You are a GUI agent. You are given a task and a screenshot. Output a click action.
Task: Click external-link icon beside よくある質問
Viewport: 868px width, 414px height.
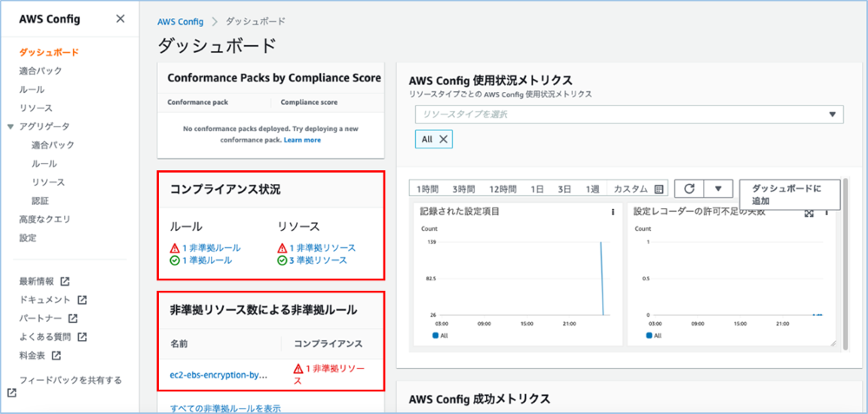pos(82,337)
